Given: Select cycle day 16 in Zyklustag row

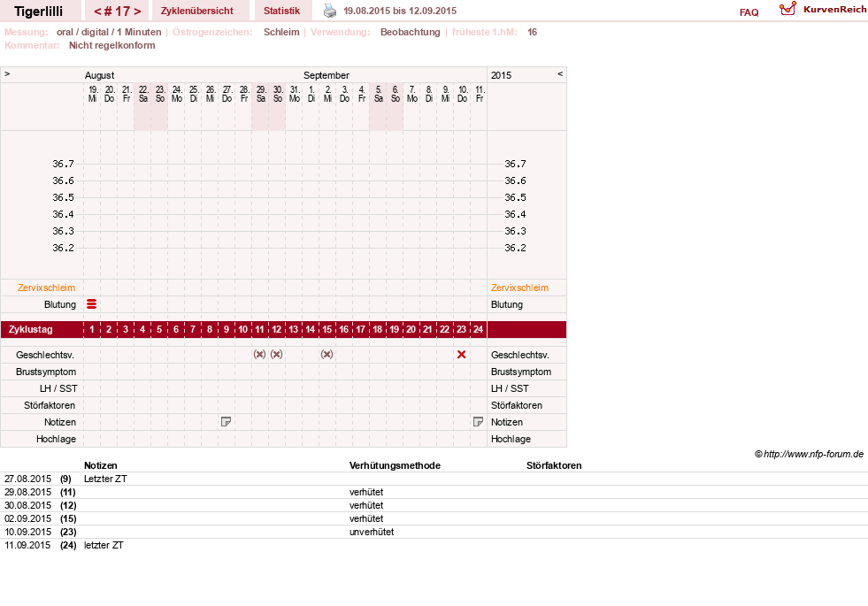Looking at the screenshot, I should 344,329.
